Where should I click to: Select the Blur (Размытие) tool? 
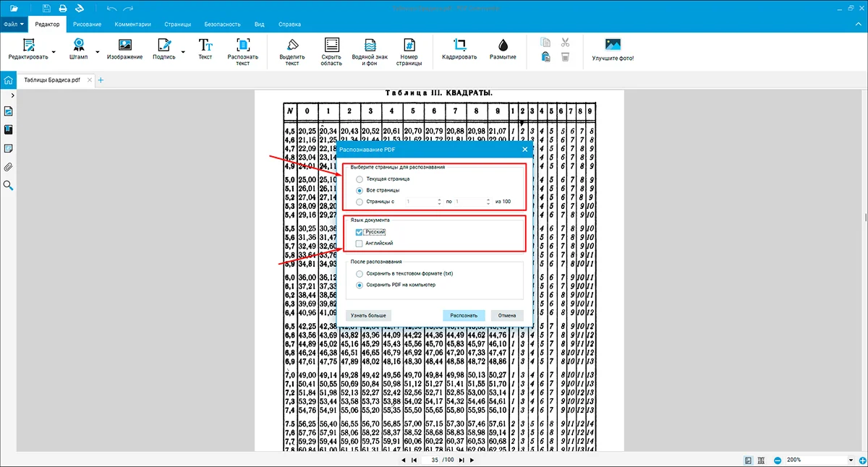(503, 45)
